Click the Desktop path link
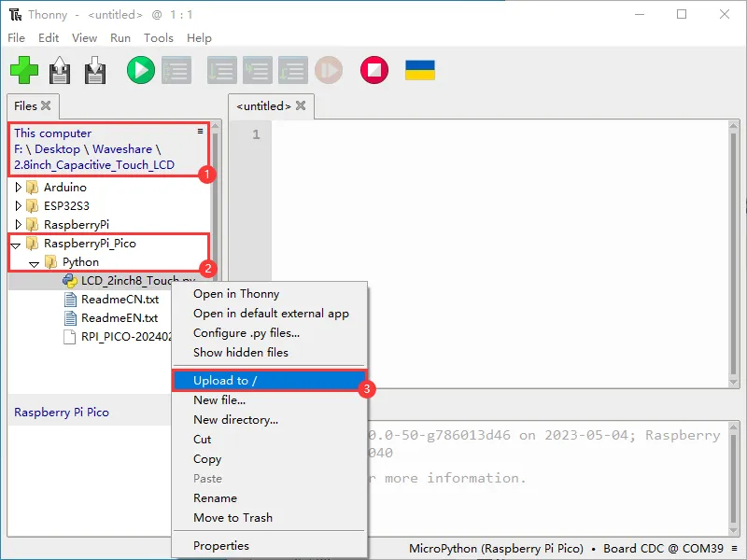 57,149
